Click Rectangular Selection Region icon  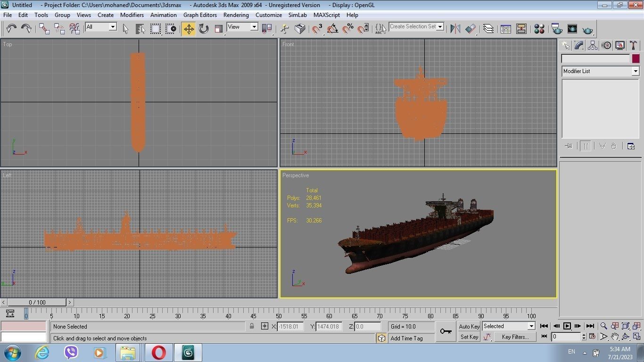click(156, 29)
